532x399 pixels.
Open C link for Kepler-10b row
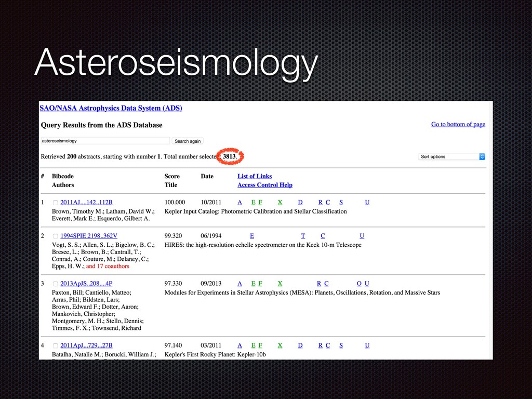point(328,345)
